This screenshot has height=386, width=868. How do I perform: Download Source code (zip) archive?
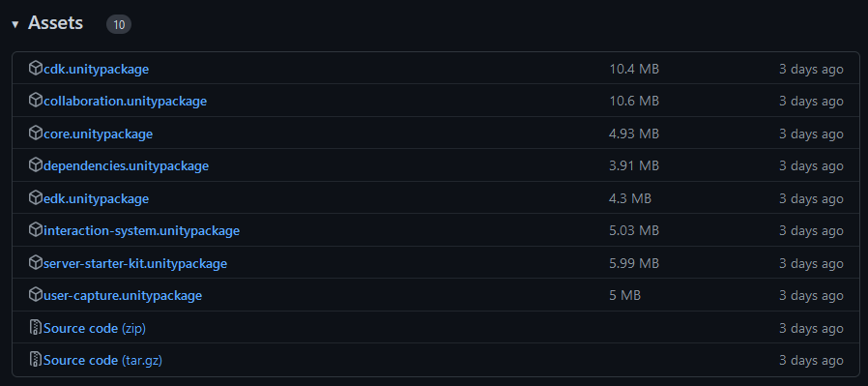94,328
